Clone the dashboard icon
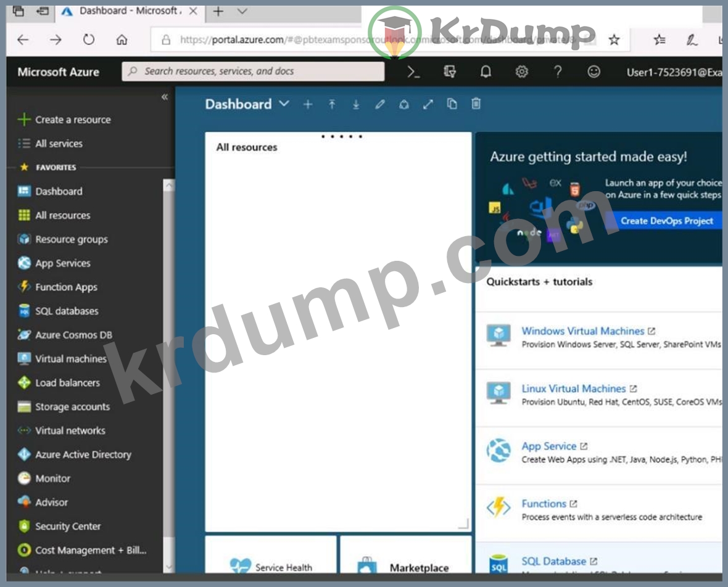 452,104
